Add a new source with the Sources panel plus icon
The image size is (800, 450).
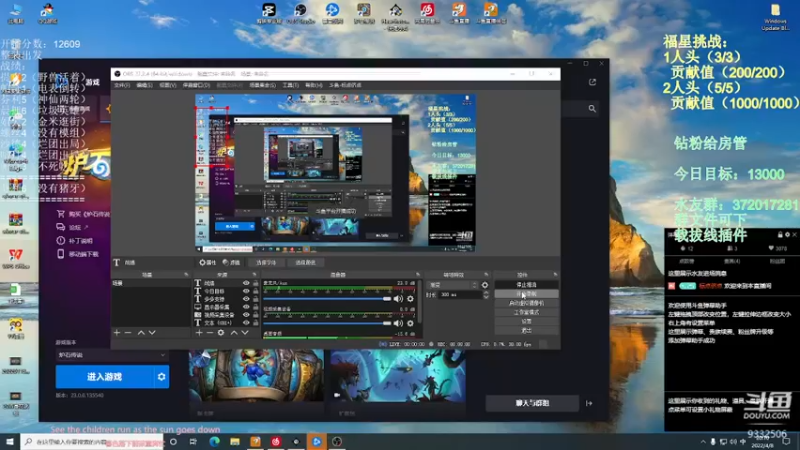[x=199, y=333]
